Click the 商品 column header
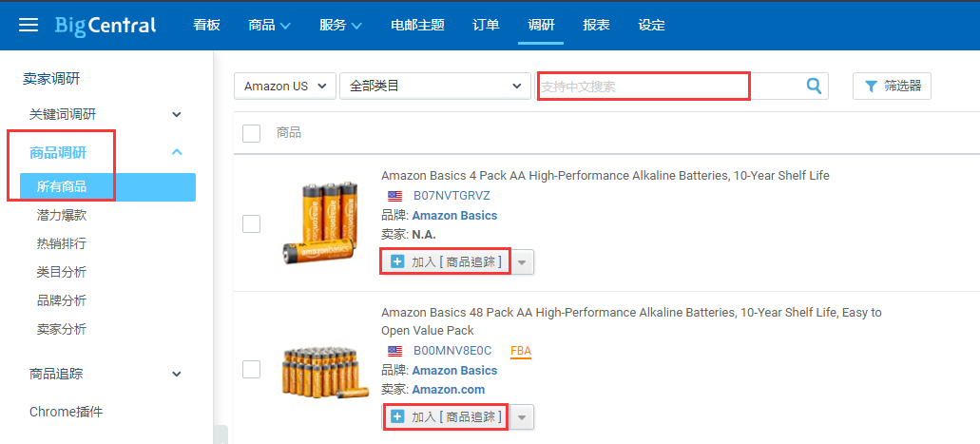The height and width of the screenshot is (444, 980). tap(289, 132)
